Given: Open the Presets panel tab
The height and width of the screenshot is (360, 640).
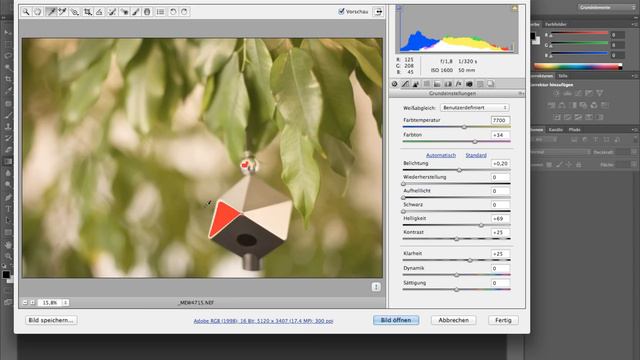Looking at the screenshot, I should pyautogui.click(x=480, y=84).
